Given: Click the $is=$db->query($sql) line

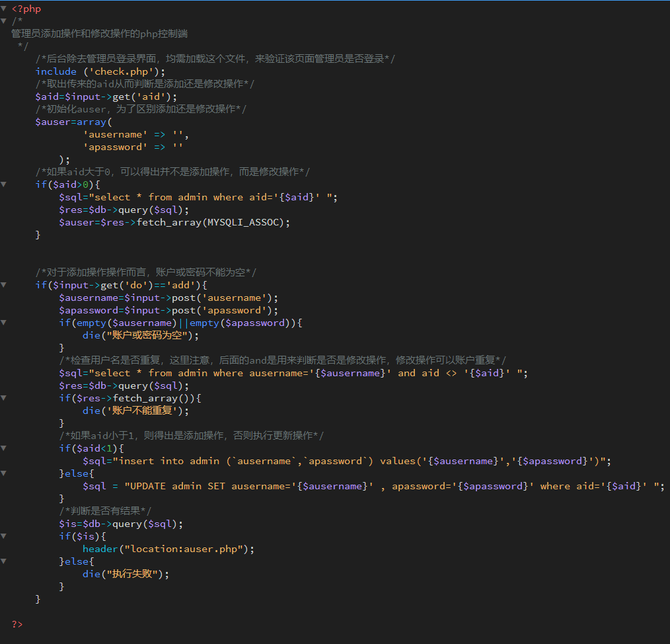Looking at the screenshot, I should 121,524.
